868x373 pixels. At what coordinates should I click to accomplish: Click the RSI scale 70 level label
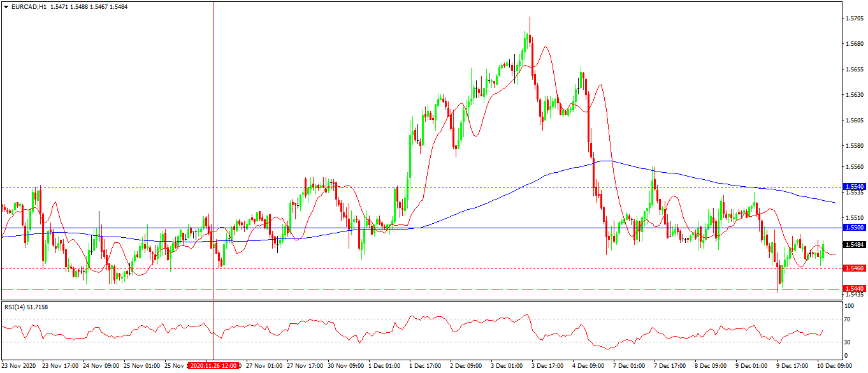click(x=848, y=319)
